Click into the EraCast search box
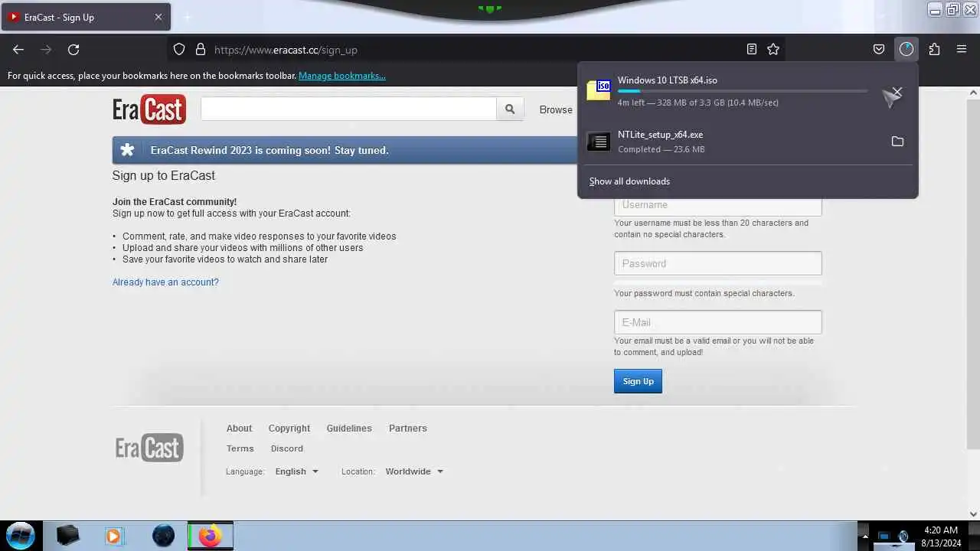 pos(348,109)
